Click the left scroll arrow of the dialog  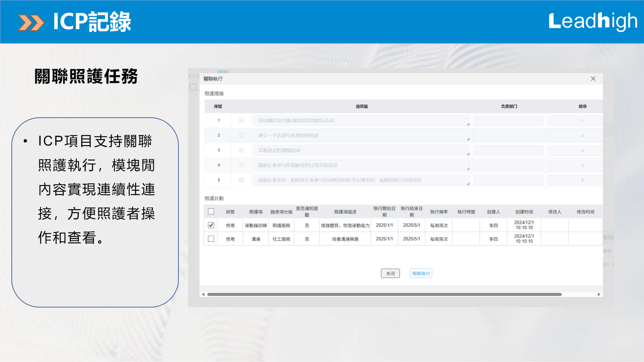(x=203, y=294)
